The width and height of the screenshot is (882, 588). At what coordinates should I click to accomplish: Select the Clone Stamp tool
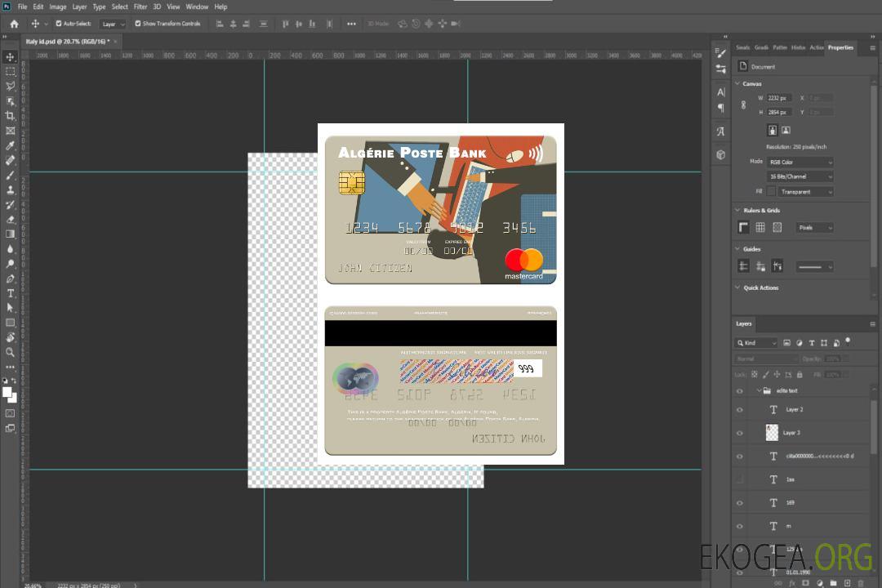point(10,190)
